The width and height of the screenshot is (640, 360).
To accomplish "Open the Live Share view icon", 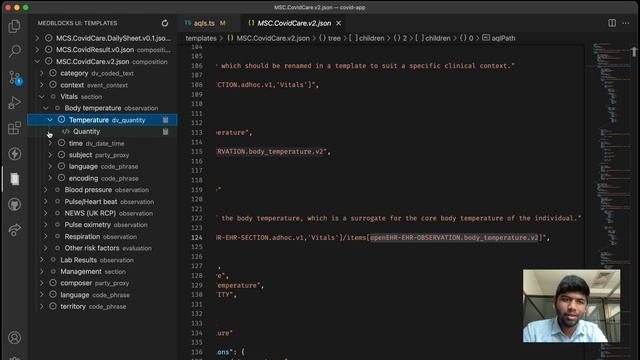I will pyautogui.click(x=15, y=230).
